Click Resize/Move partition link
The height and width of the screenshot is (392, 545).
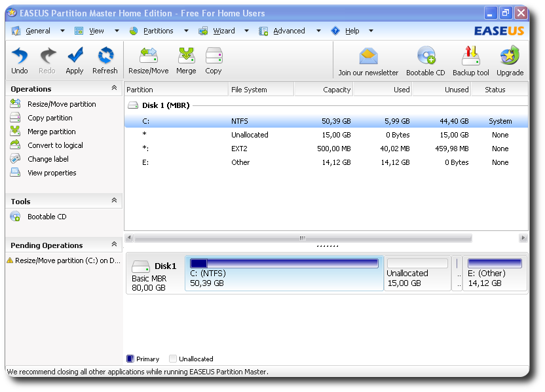[x=62, y=104]
